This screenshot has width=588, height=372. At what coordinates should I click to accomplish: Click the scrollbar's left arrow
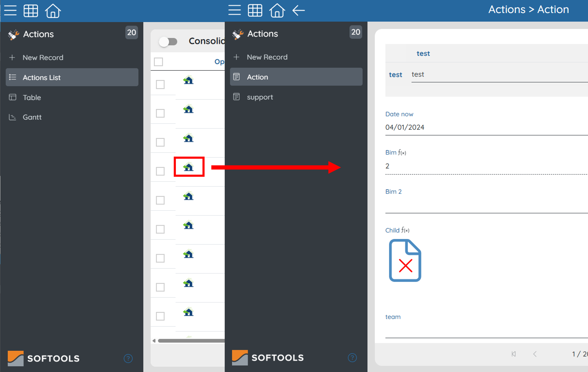click(154, 340)
